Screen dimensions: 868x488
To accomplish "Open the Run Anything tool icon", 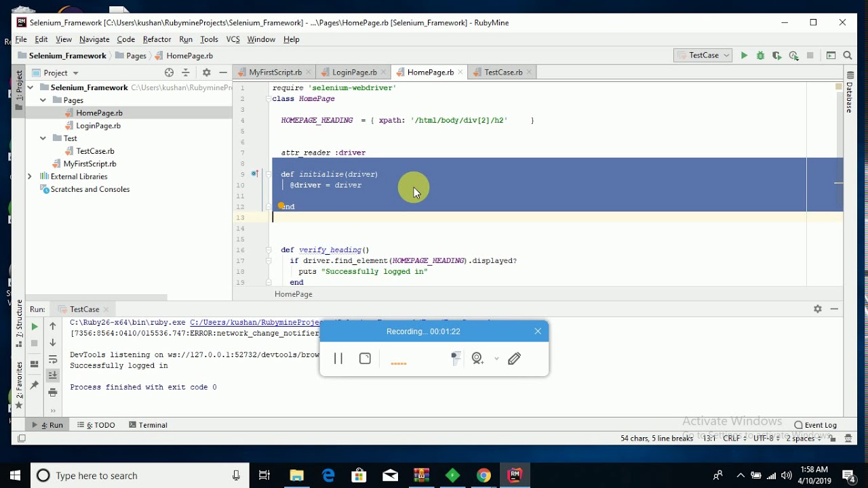I will tap(831, 56).
